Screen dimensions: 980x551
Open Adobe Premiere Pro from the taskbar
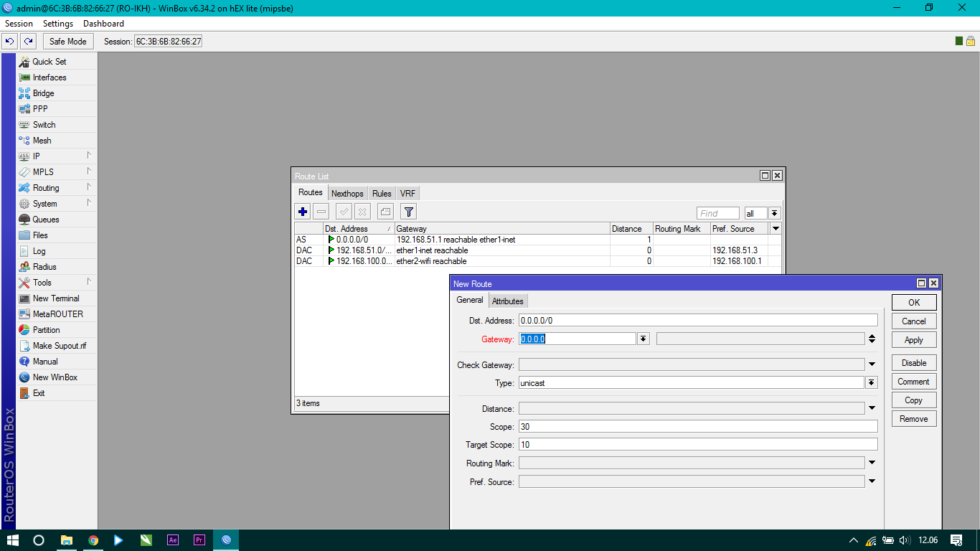coord(199,540)
